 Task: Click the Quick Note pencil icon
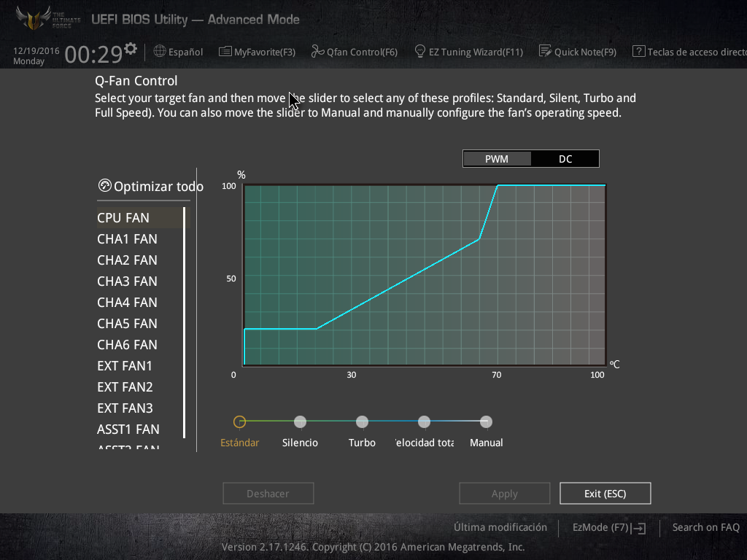pos(545,51)
